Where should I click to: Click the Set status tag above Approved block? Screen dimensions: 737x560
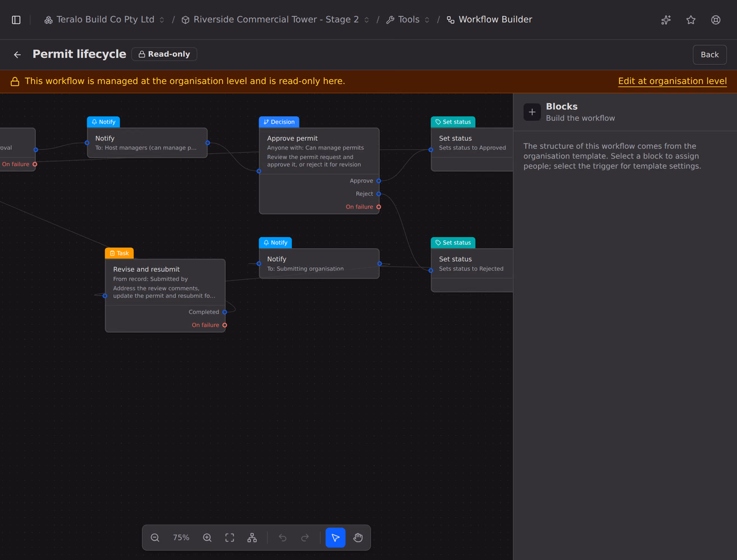click(453, 122)
